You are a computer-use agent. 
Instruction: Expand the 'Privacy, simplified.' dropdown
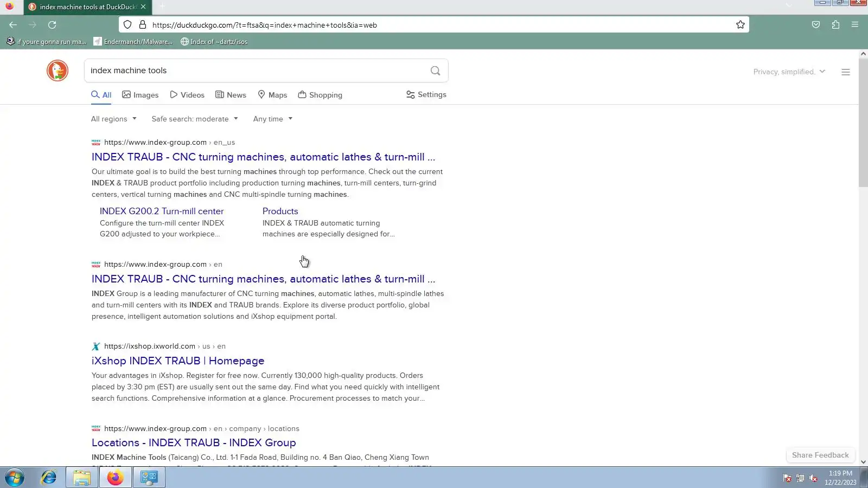[789, 72]
